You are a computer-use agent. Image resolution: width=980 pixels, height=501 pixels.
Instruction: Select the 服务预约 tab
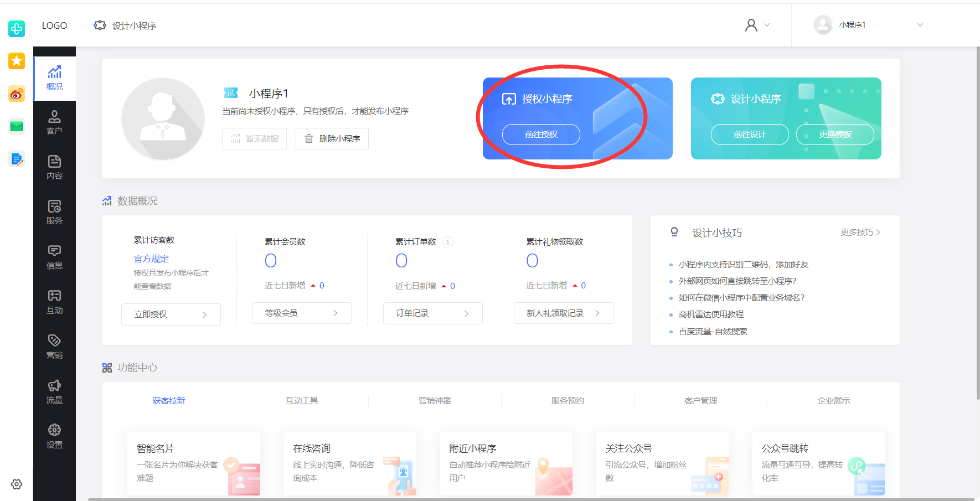click(x=568, y=400)
